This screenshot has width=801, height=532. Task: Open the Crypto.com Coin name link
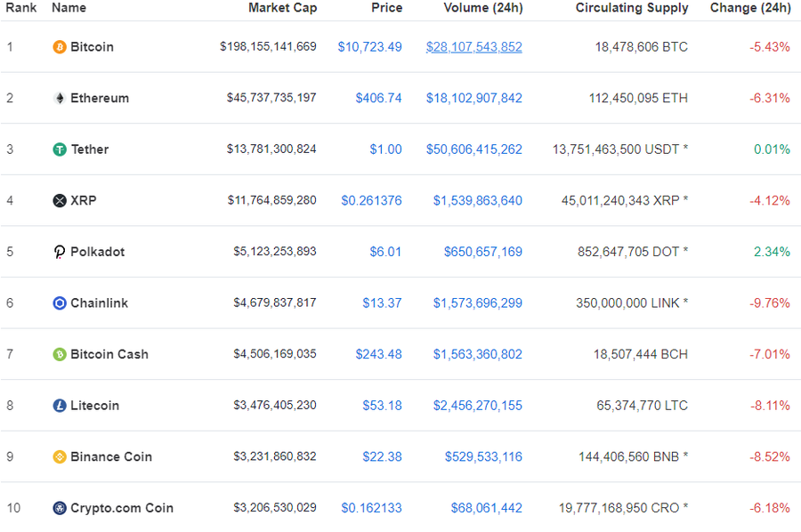(x=122, y=508)
